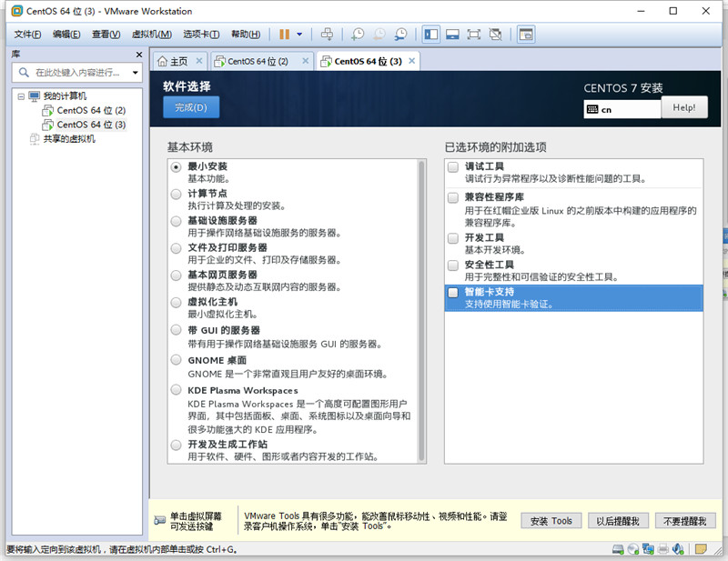Open the 选项卡(T) menu
Image resolution: width=728 pixels, height=561 pixels.
tap(201, 34)
